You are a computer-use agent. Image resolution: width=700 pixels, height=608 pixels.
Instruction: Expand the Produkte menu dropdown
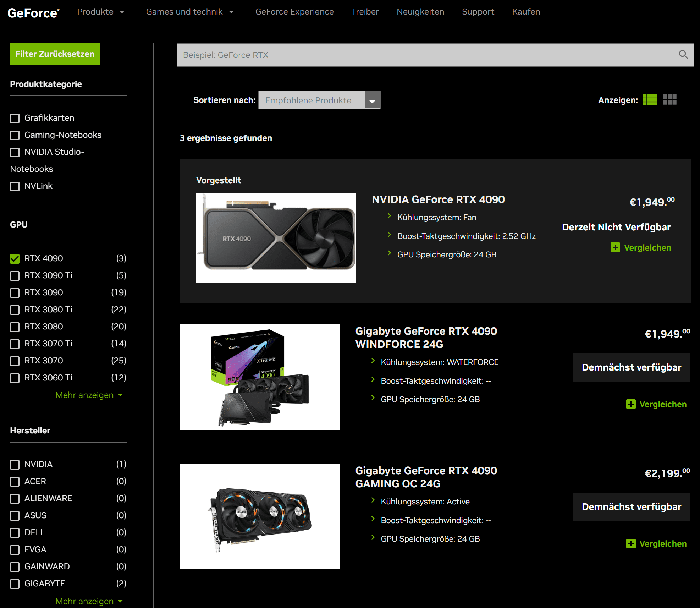[101, 12]
